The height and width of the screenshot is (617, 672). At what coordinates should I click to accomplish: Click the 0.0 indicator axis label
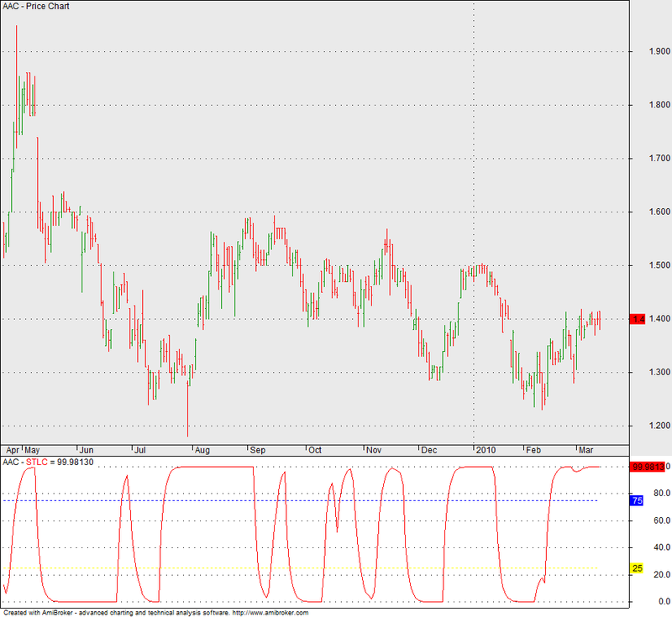[664, 602]
